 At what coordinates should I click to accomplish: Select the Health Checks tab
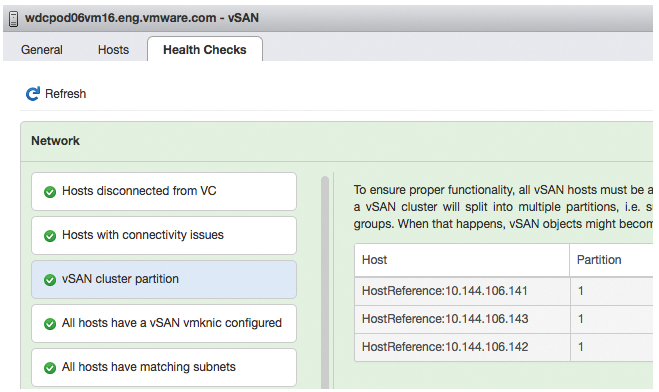205,49
